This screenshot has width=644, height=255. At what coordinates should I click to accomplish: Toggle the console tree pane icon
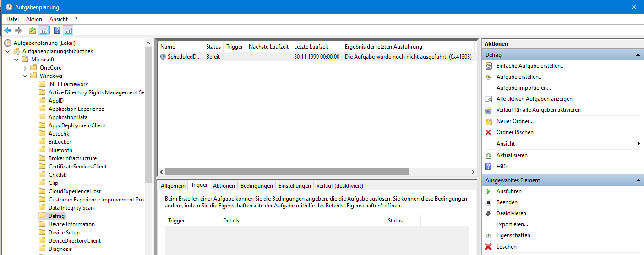pos(44,31)
